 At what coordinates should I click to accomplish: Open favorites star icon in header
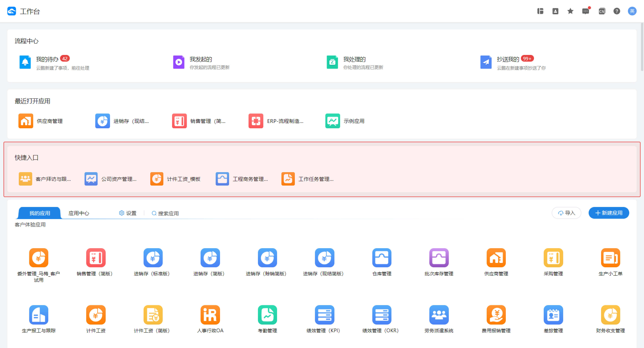tap(570, 11)
